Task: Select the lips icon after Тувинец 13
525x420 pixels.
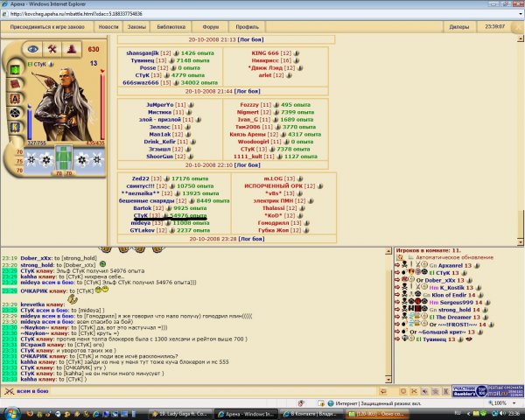Action: point(469,339)
